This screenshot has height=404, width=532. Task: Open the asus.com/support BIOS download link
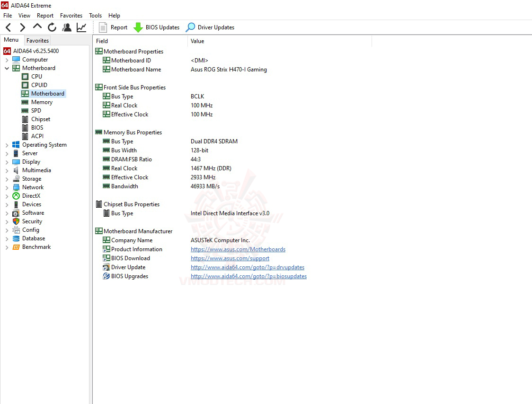click(x=230, y=258)
